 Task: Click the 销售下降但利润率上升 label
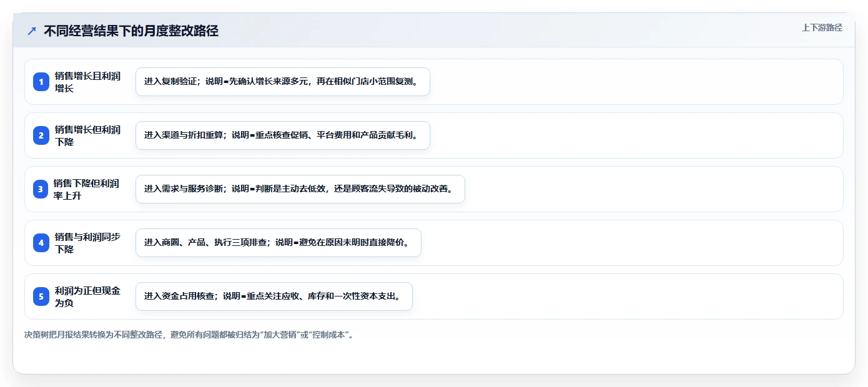pos(87,189)
